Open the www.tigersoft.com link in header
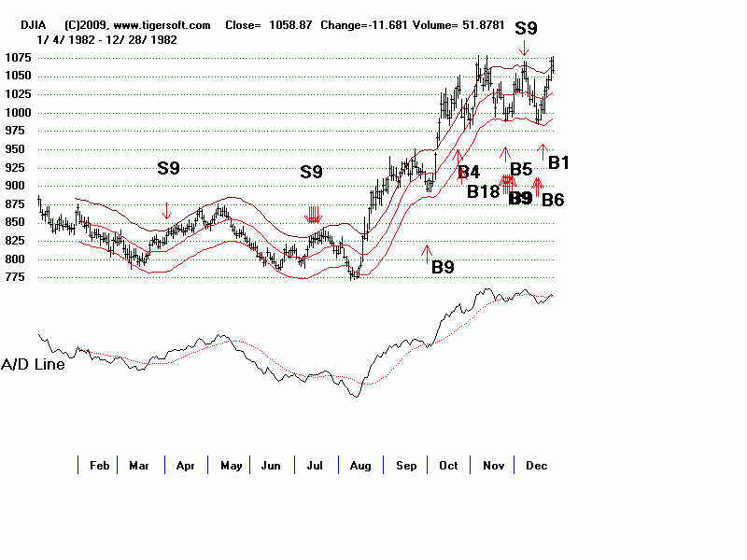 [x=162, y=24]
